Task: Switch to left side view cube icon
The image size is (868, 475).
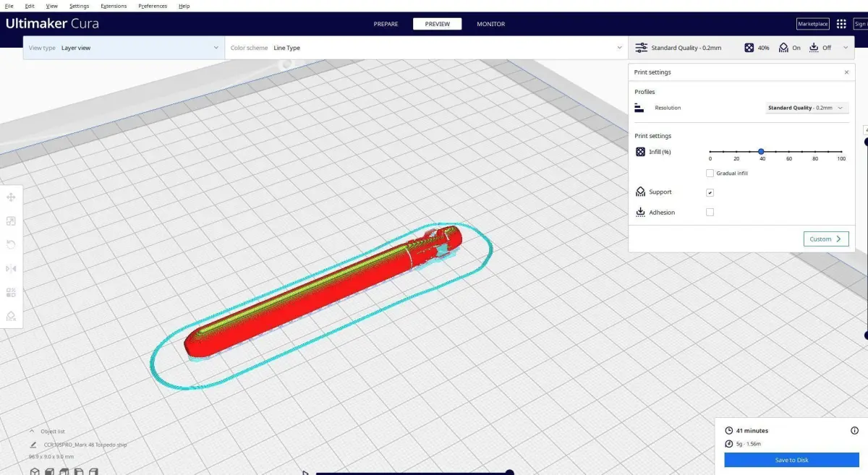Action: coord(78,471)
